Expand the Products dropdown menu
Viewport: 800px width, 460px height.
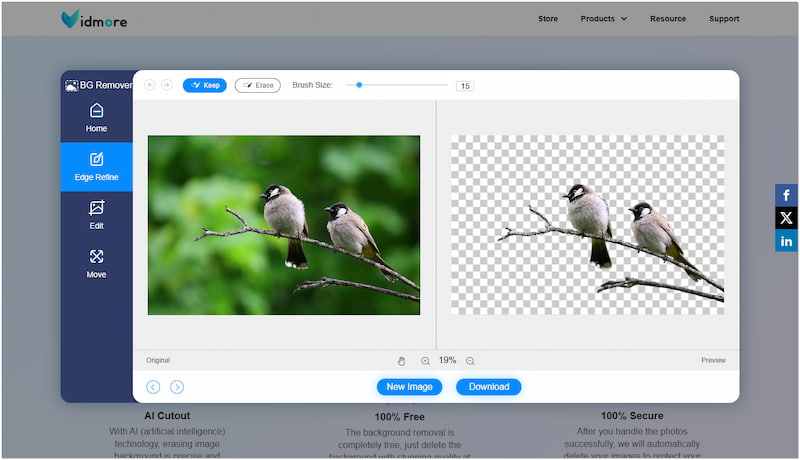point(603,18)
